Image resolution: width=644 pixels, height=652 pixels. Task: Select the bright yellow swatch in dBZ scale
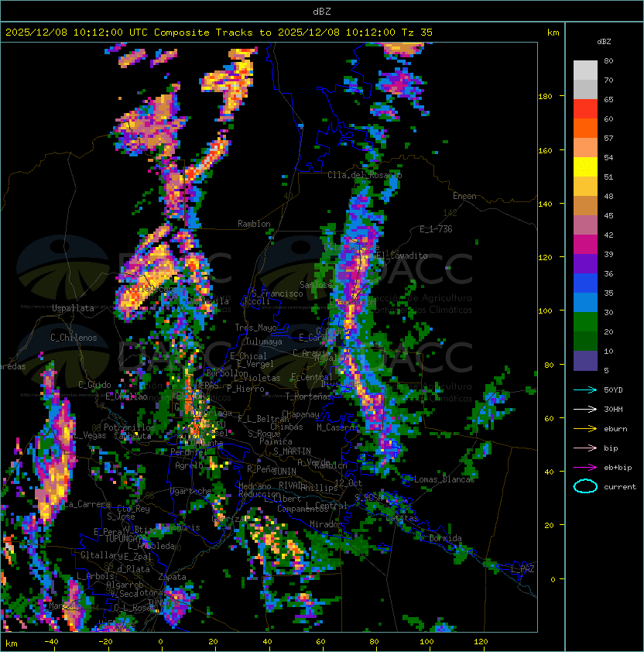(585, 167)
